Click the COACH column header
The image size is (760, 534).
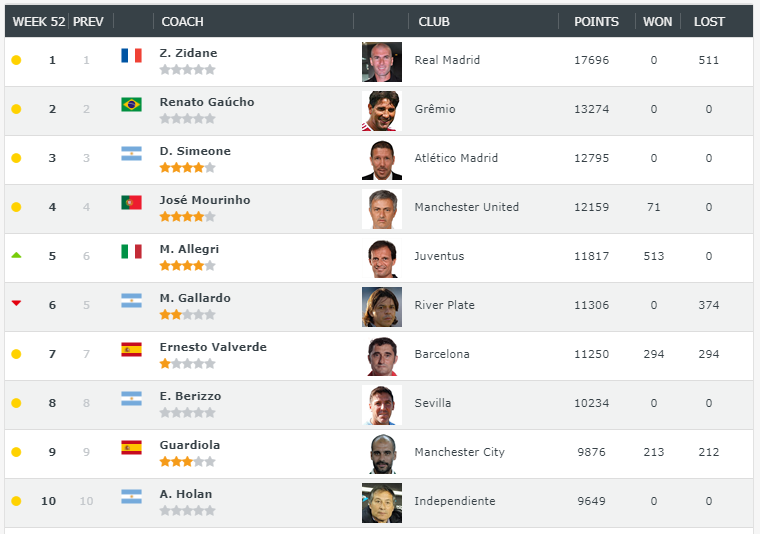point(182,22)
